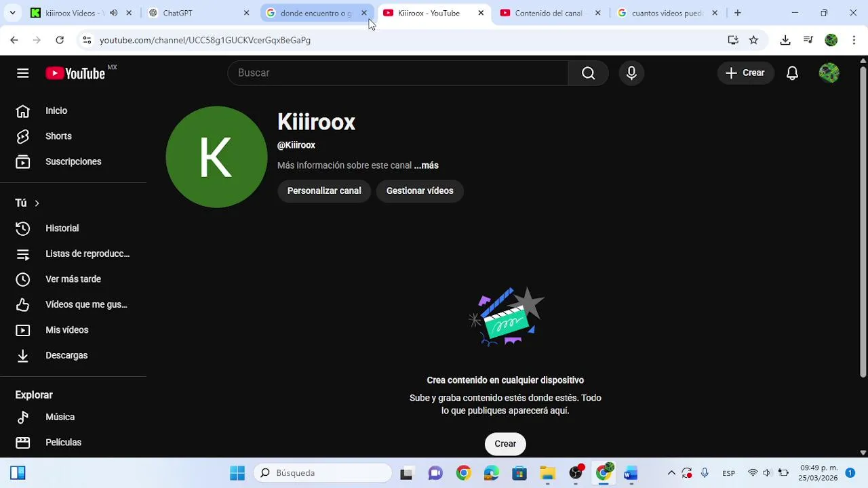This screenshot has width=868, height=488.
Task: Open YouTube notifications bell
Action: click(x=792, y=73)
